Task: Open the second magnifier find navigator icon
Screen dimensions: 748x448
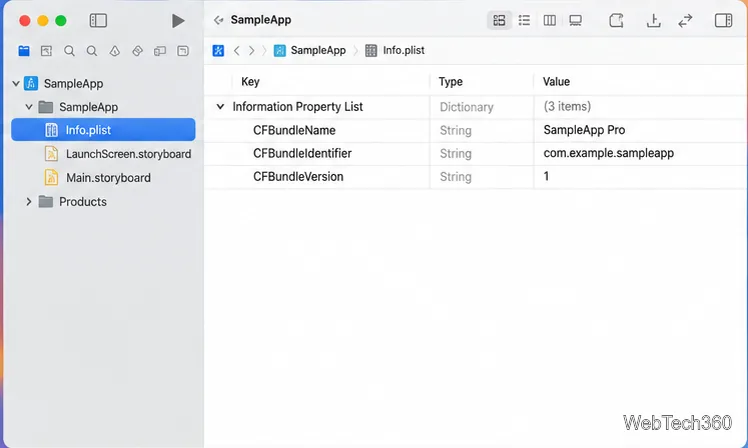Action: click(x=92, y=51)
